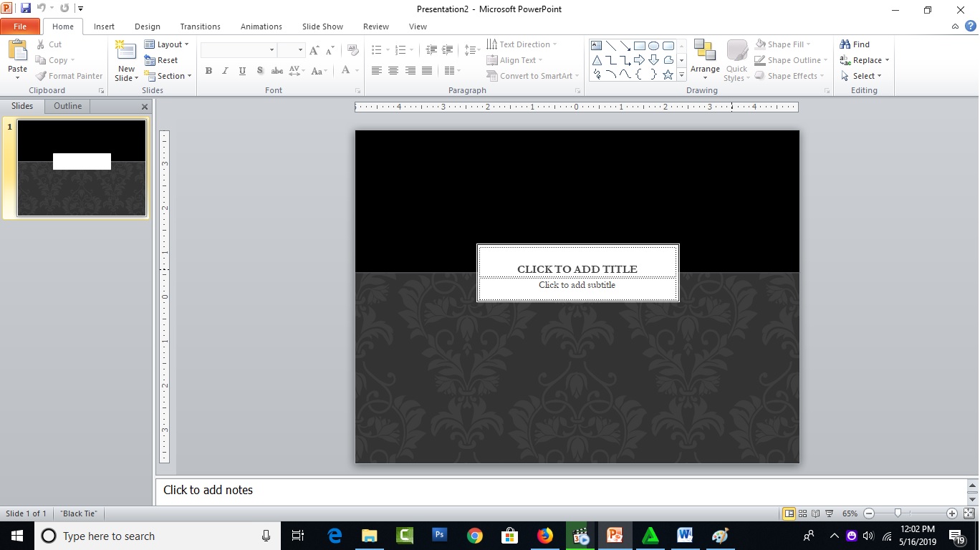Click Convert to SmartArt

click(x=533, y=76)
